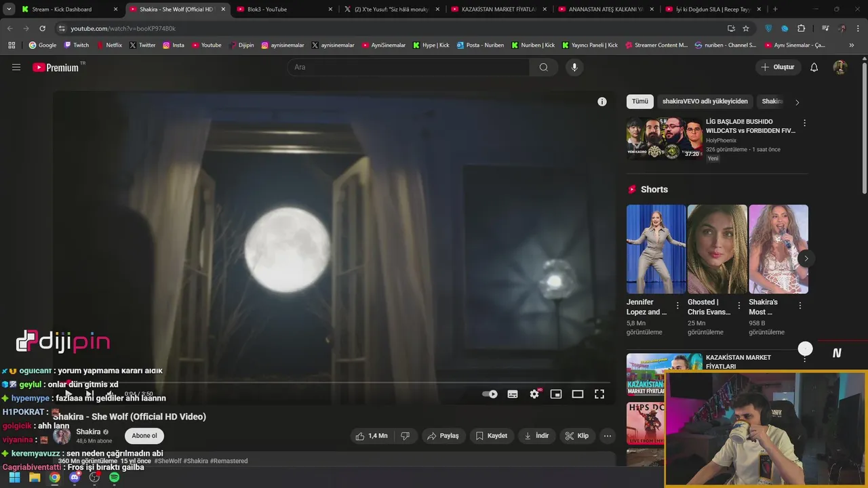Switch to KAZAKİSTAN MARKET FİYATLARI tab
Screen dimensions: 868x488
click(x=499, y=9)
